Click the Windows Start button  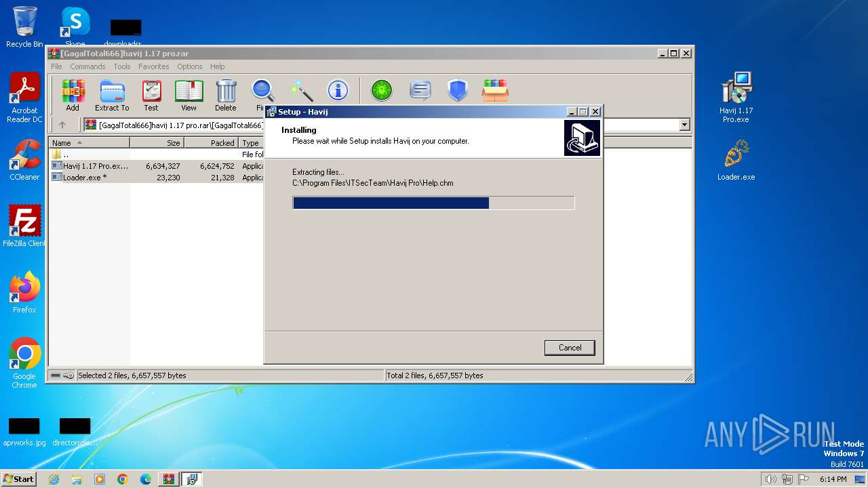pos(18,479)
